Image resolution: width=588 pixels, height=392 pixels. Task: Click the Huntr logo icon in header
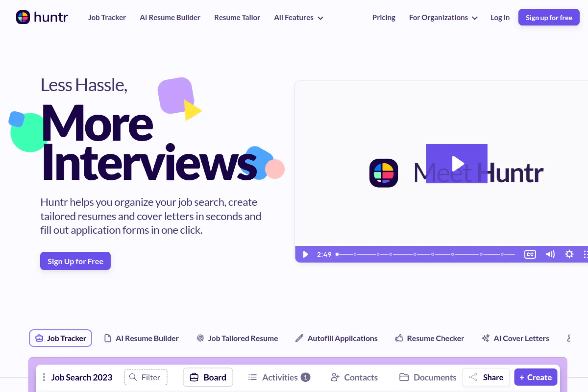[23, 17]
